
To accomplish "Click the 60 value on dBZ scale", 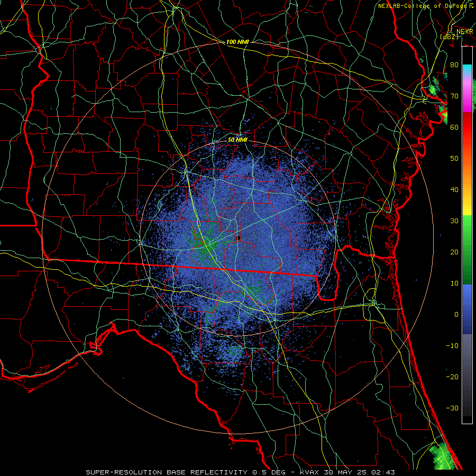I will pyautogui.click(x=454, y=127).
